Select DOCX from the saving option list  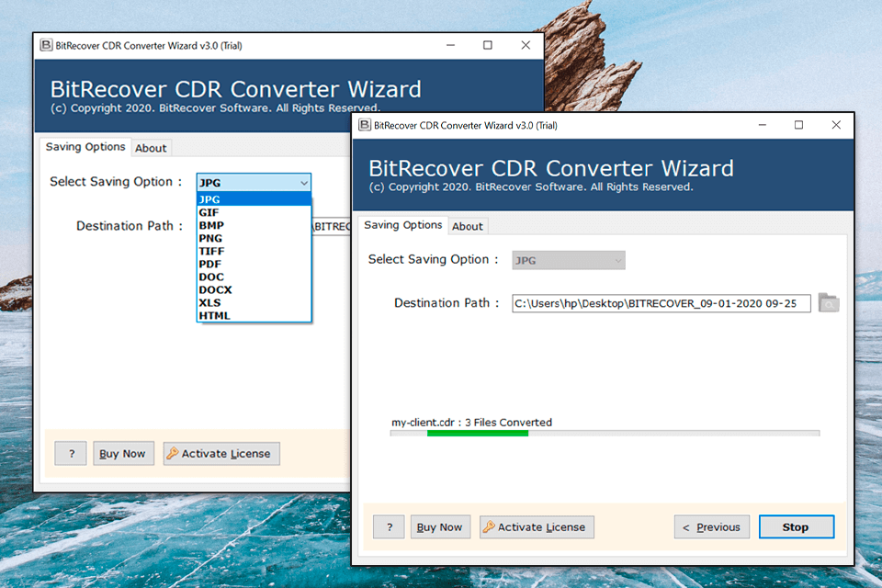(254, 289)
